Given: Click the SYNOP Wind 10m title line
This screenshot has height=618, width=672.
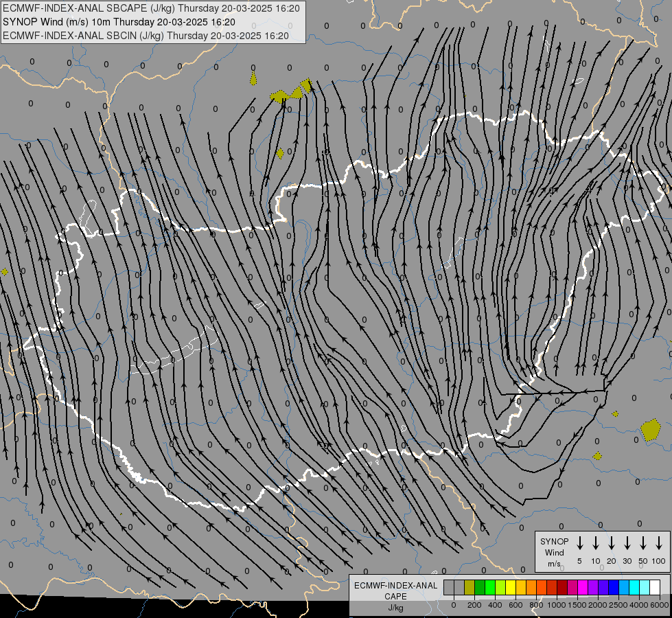Looking at the screenshot, I should point(119,22).
